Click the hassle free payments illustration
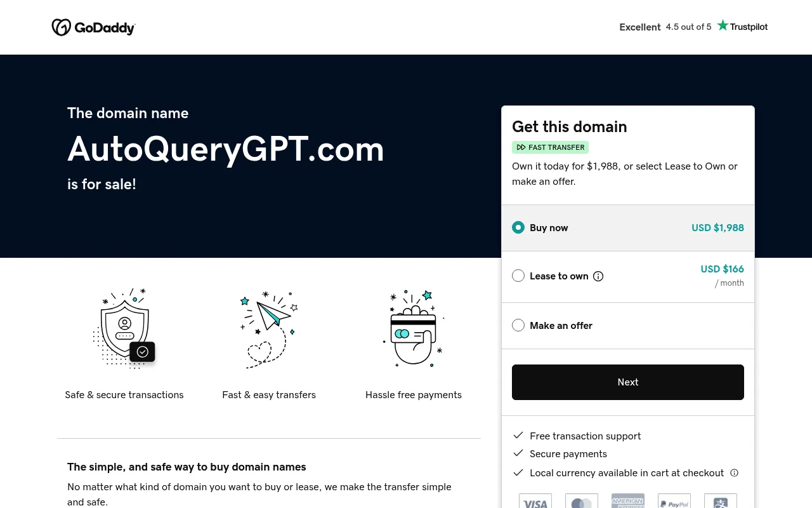Viewport: 812px width, 508px height. coord(414,328)
